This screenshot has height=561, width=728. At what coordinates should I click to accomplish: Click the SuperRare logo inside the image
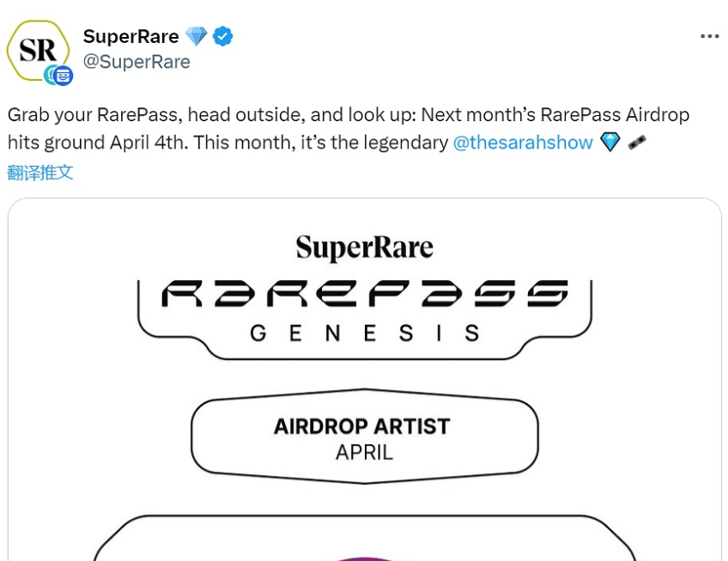(365, 248)
